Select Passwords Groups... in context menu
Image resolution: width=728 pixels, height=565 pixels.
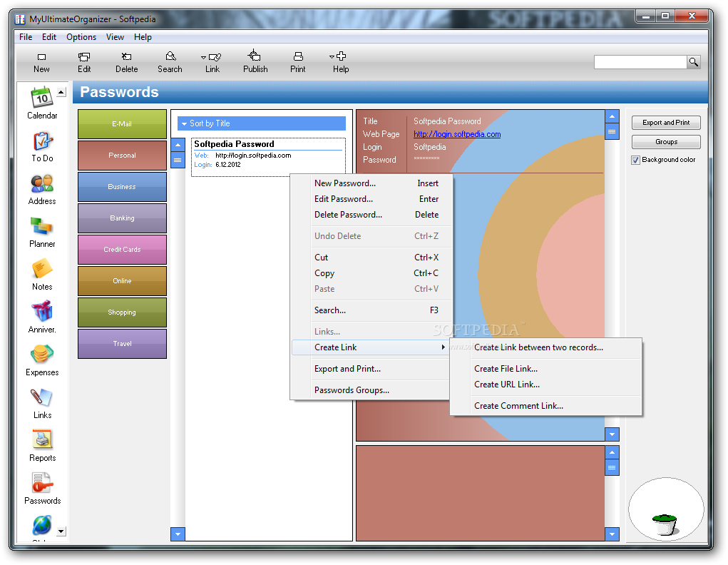pos(371,390)
